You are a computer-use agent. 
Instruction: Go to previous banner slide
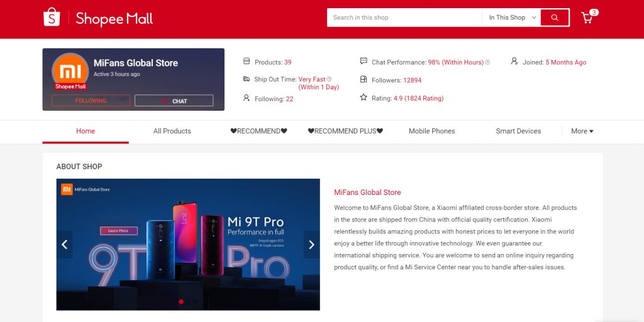tap(65, 245)
